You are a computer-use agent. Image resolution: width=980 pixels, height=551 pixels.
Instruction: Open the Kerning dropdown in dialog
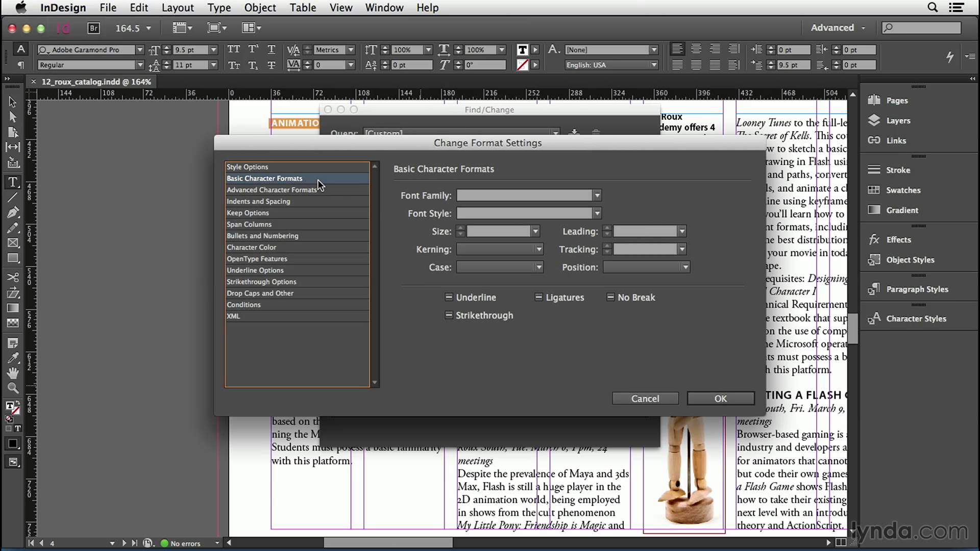(538, 249)
